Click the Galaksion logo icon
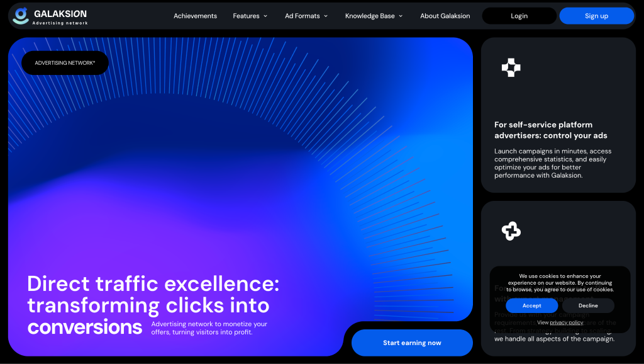Screen dimensions: 644x364 click(x=21, y=16)
